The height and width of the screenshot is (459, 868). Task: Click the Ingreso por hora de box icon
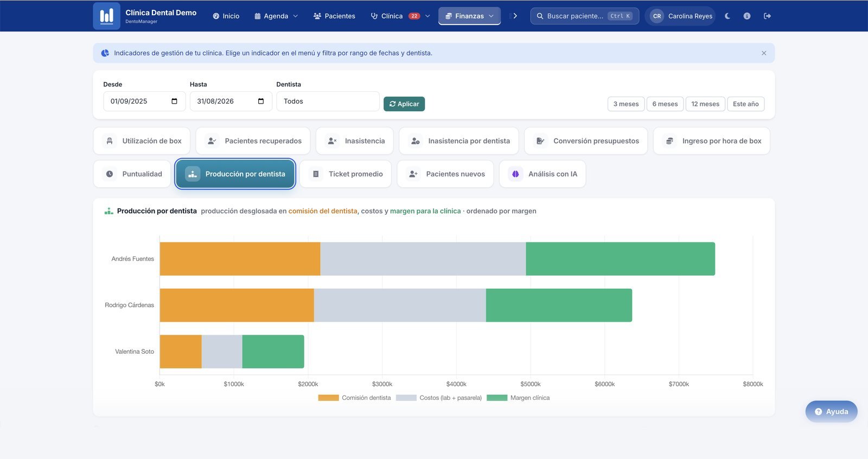[669, 141]
